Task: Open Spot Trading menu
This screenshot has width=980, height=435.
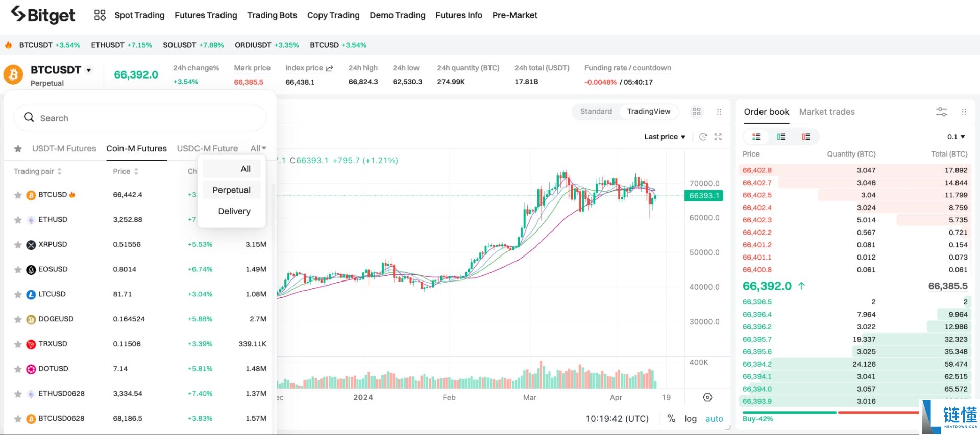Action: [139, 15]
